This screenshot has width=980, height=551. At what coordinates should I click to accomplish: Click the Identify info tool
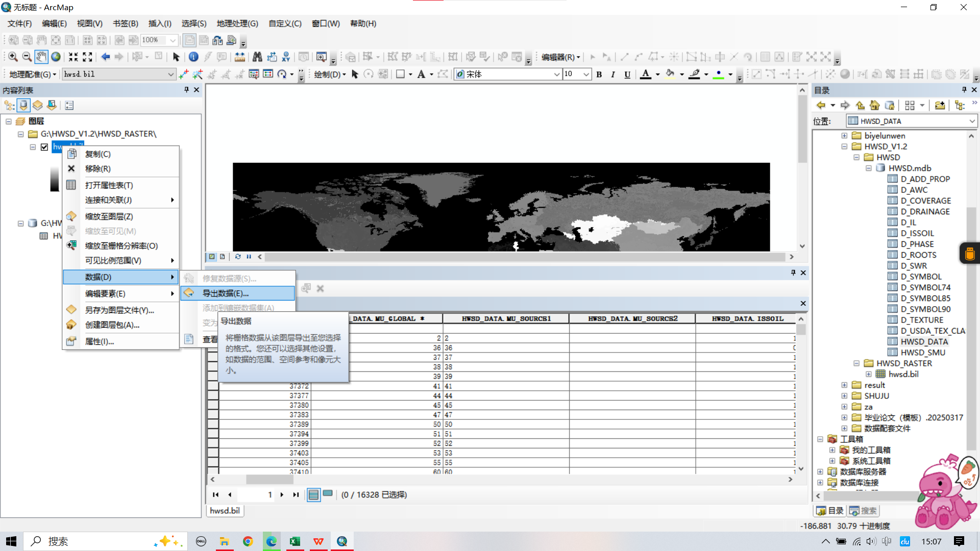click(x=193, y=57)
